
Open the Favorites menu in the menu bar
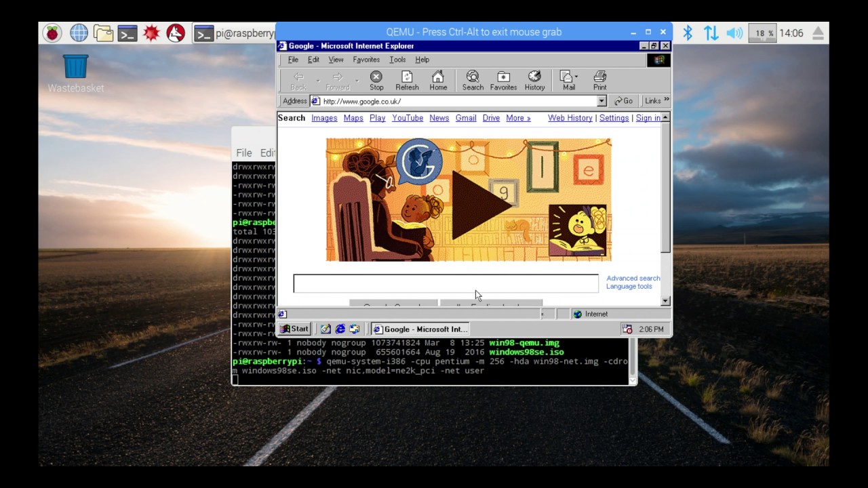point(366,60)
